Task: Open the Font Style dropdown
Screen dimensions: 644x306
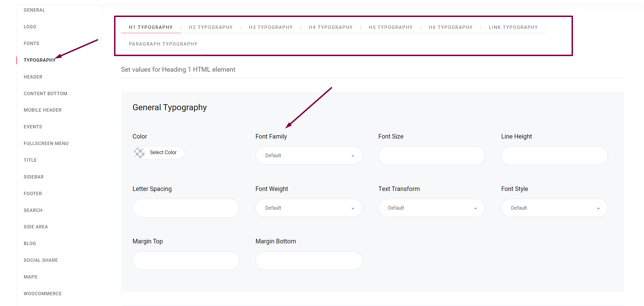Action: pos(554,208)
